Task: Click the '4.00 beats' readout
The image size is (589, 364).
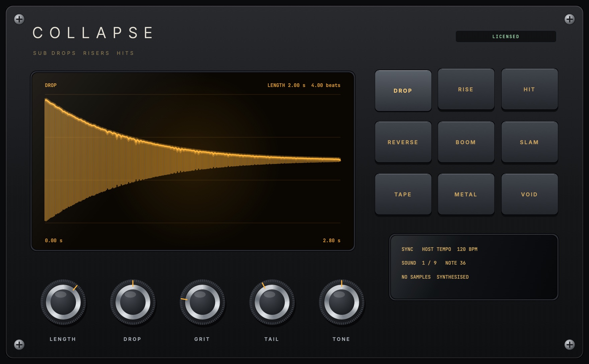Action: pos(326,85)
